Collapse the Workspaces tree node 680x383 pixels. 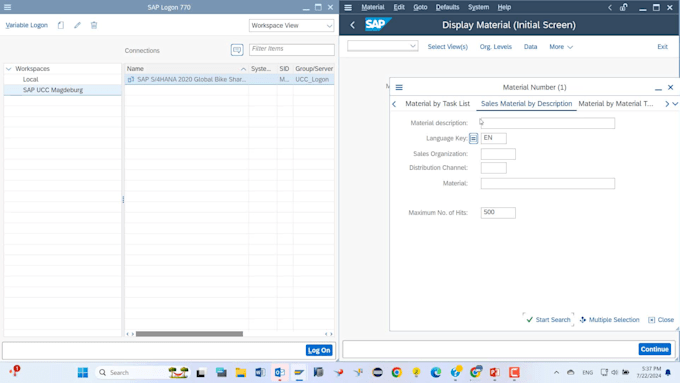point(9,69)
